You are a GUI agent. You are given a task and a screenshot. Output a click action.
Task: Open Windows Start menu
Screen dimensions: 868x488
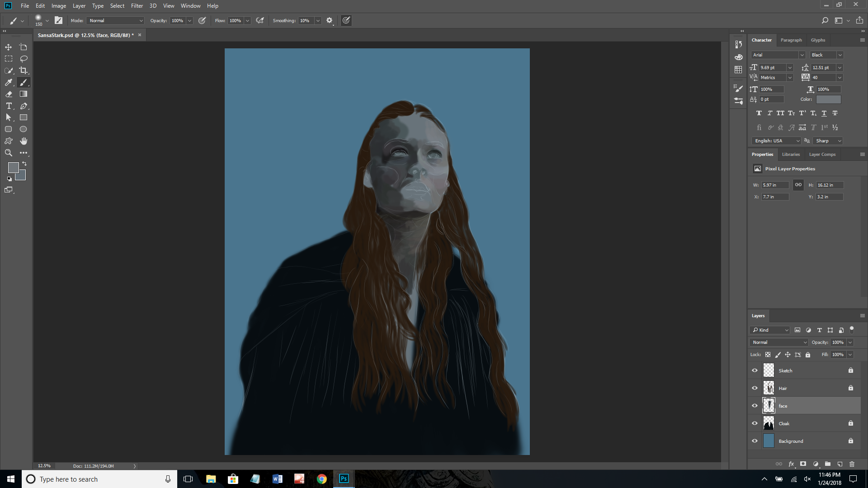(x=11, y=479)
